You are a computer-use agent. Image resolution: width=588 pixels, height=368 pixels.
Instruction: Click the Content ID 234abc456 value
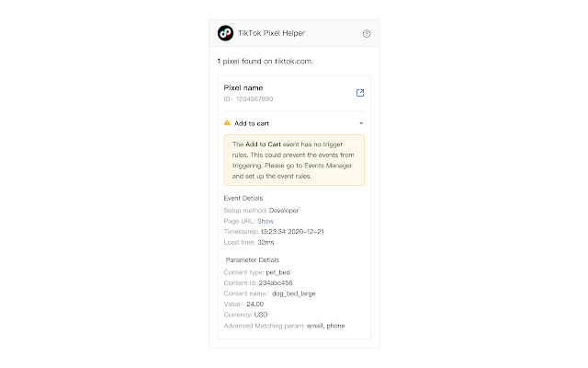coord(276,282)
